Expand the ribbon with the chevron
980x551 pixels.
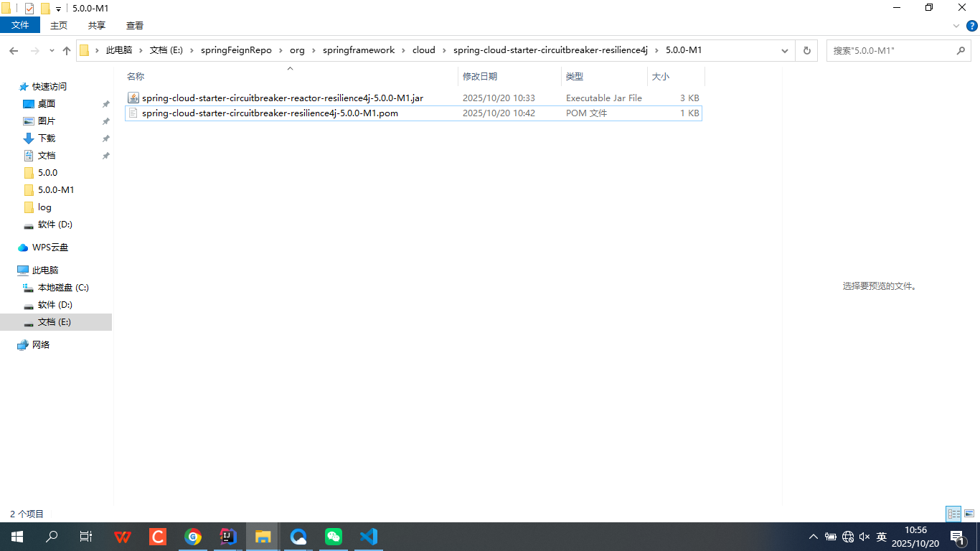(956, 25)
